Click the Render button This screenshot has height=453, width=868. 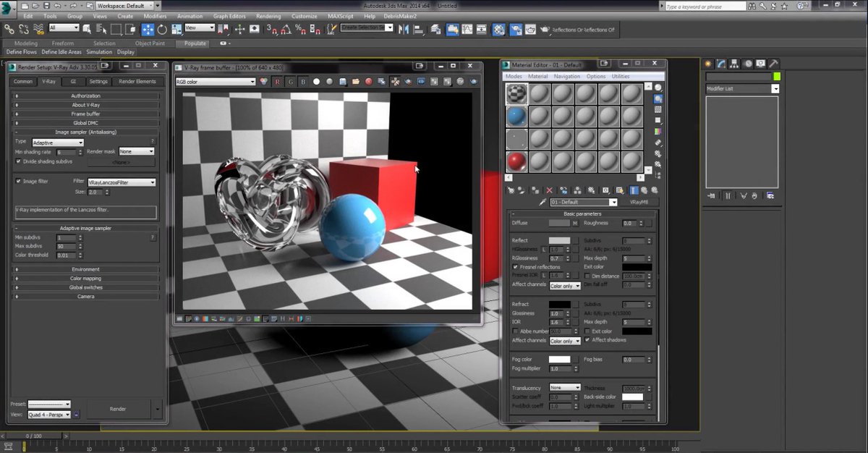pyautogui.click(x=117, y=408)
